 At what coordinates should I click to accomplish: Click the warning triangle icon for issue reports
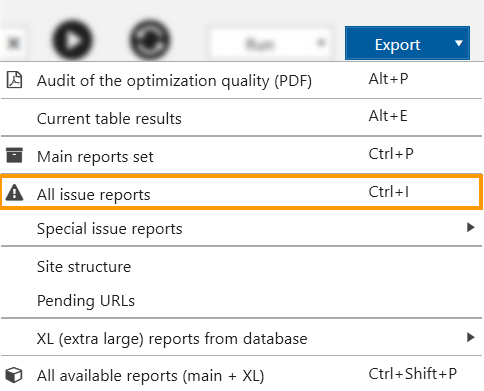pos(14,193)
